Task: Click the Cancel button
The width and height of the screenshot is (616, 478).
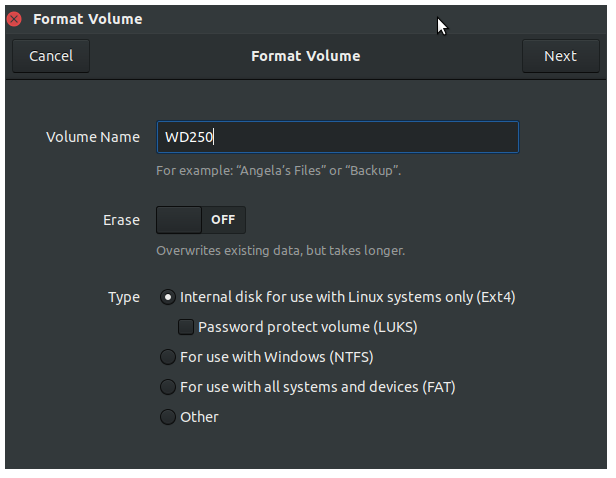Action: point(51,56)
